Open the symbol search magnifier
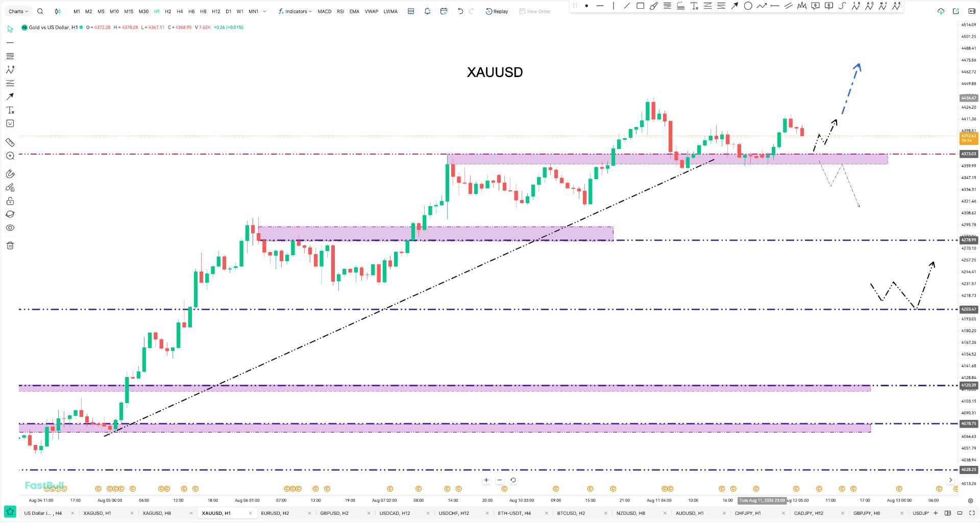This screenshot has height=523, width=980. [x=40, y=11]
